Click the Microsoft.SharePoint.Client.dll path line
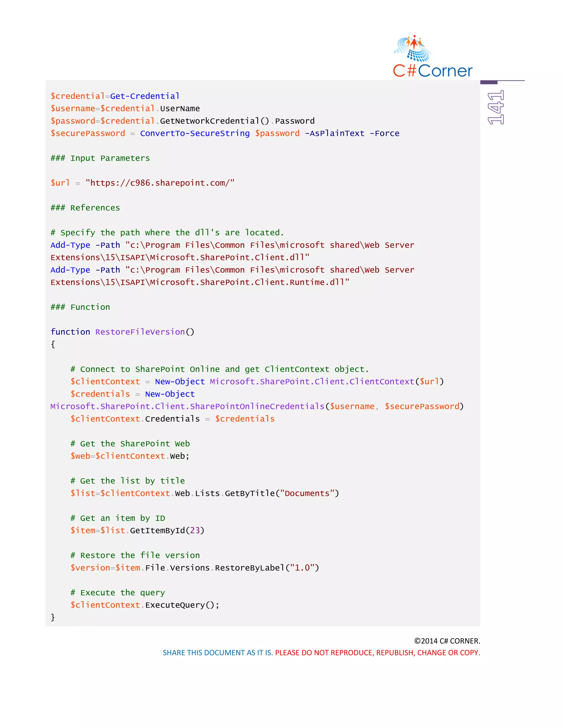The image size is (563, 728). tap(180, 258)
